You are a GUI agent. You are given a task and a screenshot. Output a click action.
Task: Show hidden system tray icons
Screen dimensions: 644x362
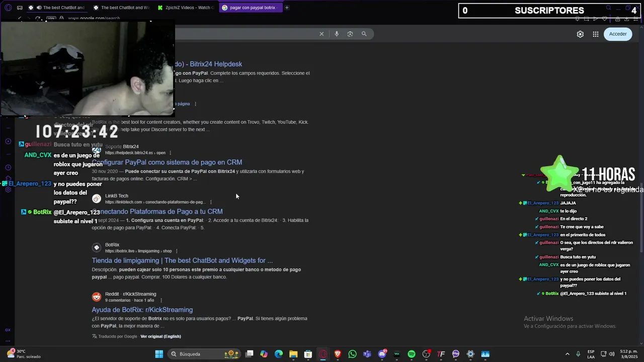click(568, 354)
